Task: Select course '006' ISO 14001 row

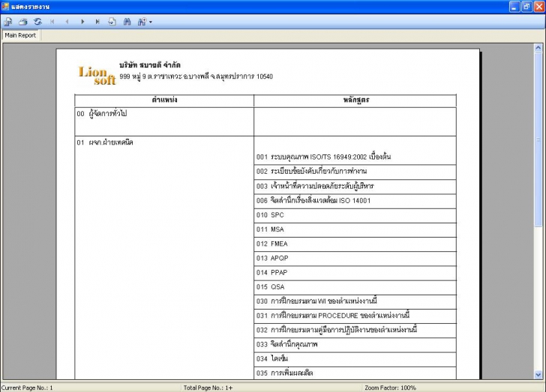Action: tap(355, 201)
